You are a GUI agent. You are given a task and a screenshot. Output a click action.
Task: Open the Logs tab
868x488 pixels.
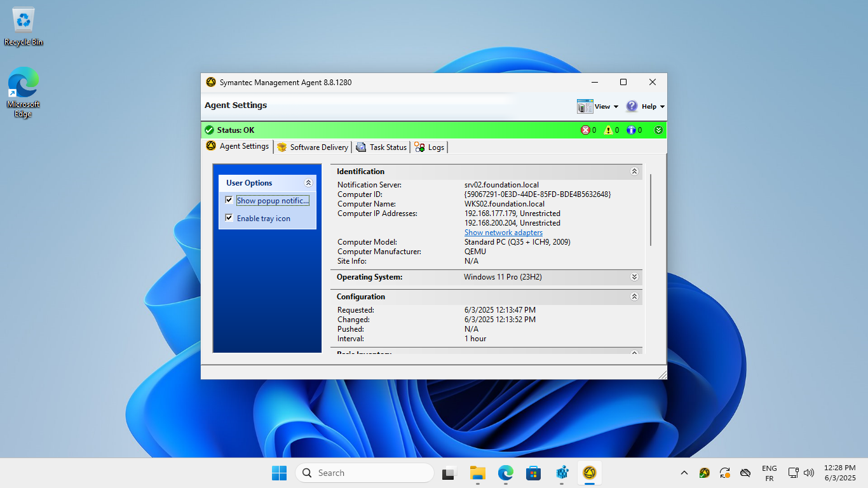430,147
